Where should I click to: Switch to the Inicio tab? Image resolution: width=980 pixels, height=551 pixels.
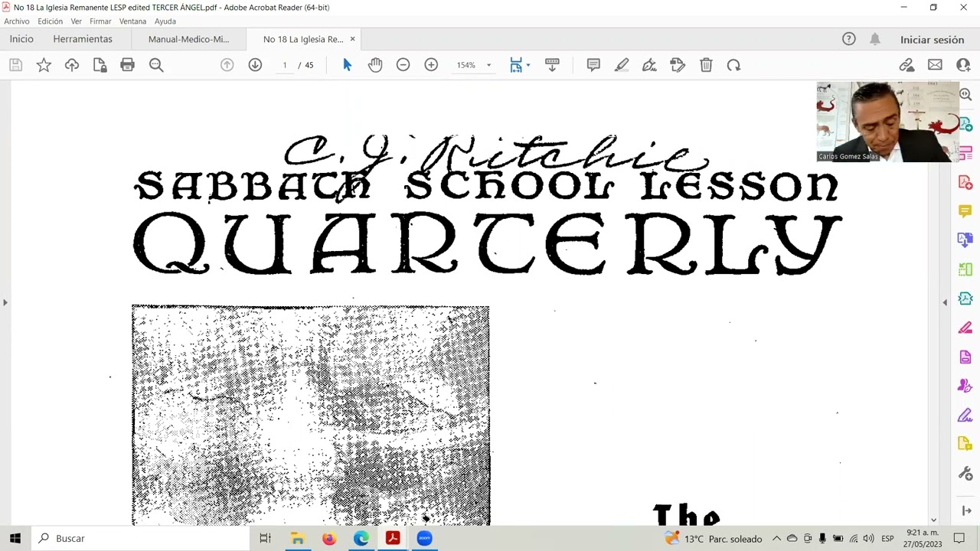[21, 39]
